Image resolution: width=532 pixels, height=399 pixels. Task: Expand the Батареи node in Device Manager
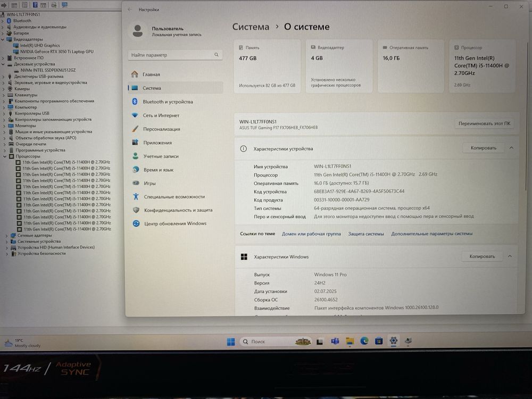click(x=3, y=33)
